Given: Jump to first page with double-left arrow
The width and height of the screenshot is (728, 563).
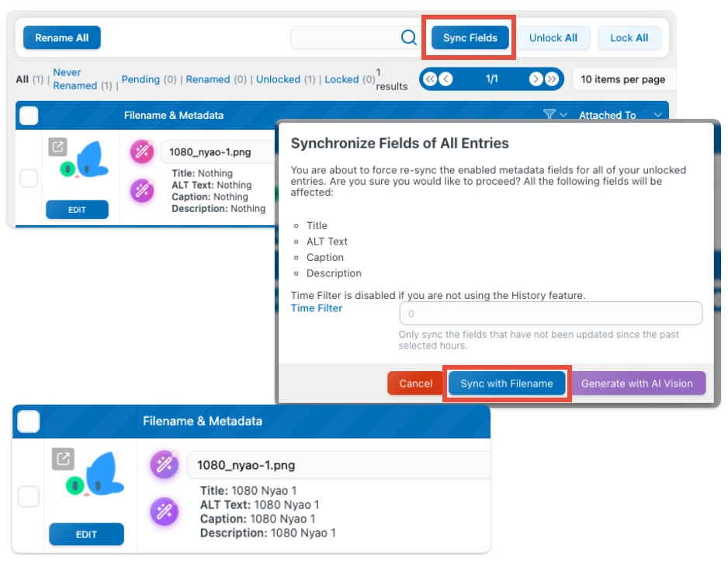Looking at the screenshot, I should point(430,79).
